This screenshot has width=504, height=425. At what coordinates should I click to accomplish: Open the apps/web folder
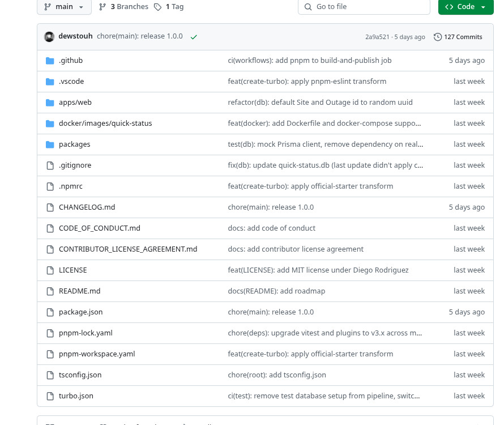coord(75,103)
